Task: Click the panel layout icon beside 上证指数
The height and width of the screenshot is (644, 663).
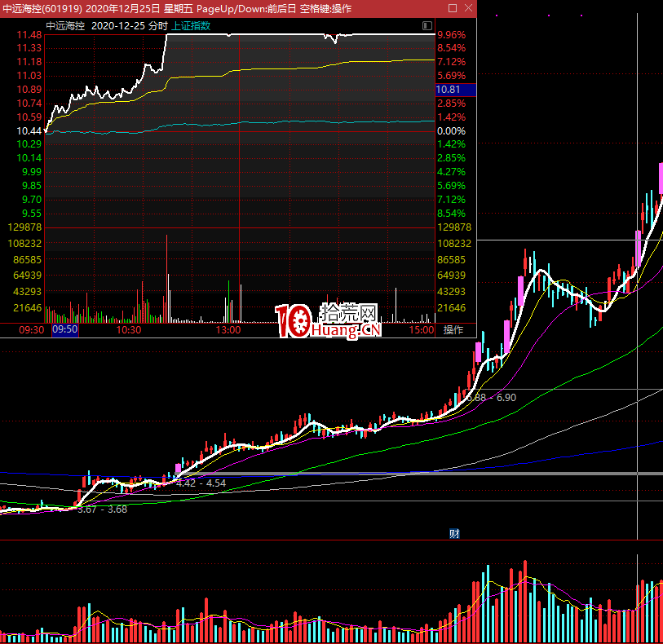Action: click(x=427, y=26)
